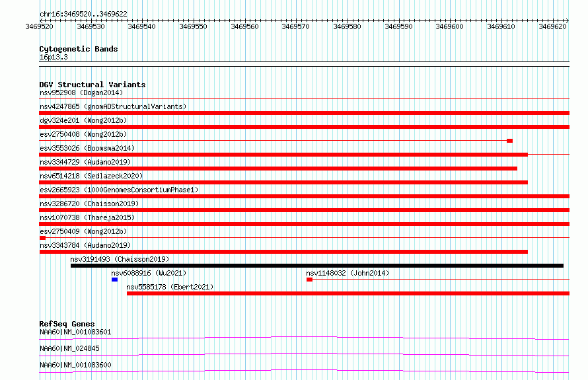Select the small red block of esv2750408
Image resolution: width=588 pixels, height=380 pixels.
click(x=509, y=141)
